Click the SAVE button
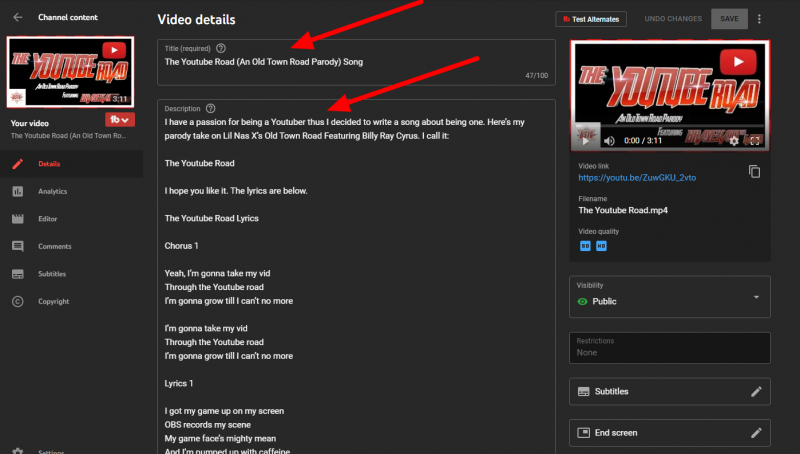The height and width of the screenshot is (454, 800). click(728, 19)
